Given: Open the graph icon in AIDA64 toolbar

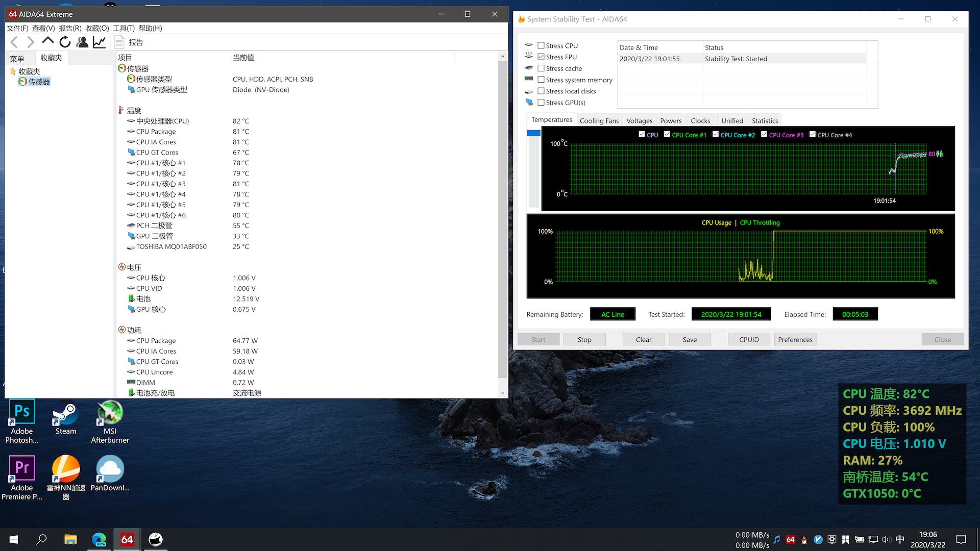Looking at the screenshot, I should tap(100, 42).
